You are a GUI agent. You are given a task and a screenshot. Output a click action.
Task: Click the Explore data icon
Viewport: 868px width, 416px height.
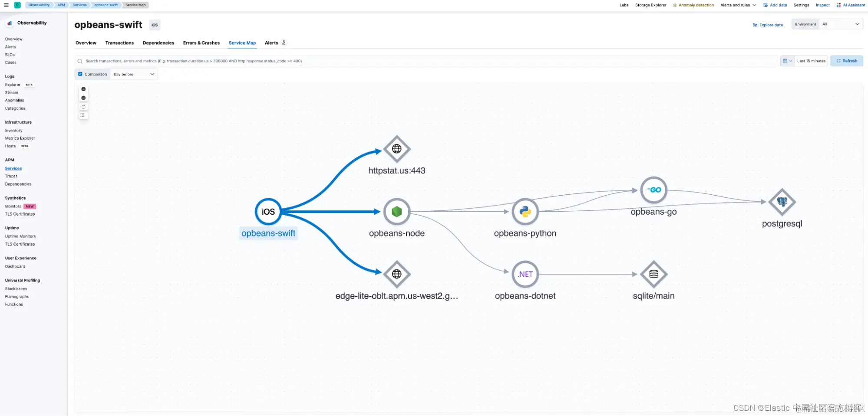755,25
